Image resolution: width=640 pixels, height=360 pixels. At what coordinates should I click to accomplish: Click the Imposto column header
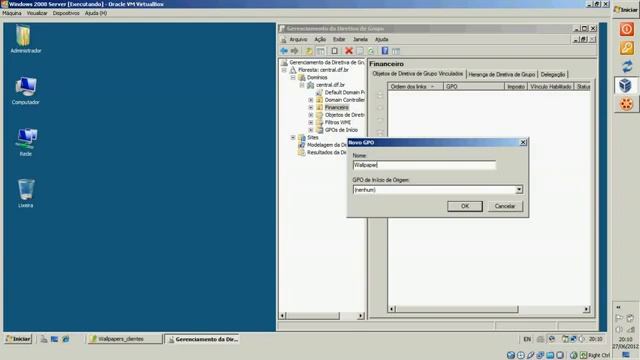pyautogui.click(x=516, y=87)
